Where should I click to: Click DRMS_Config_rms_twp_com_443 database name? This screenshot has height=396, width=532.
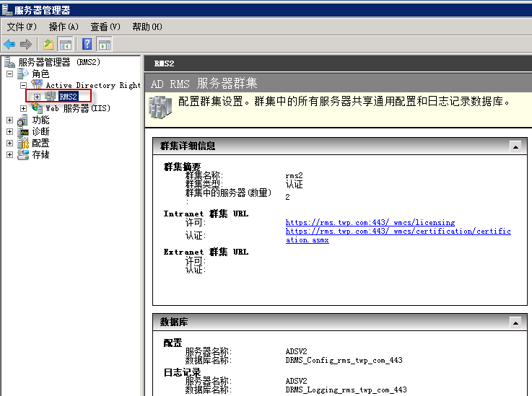point(344,360)
